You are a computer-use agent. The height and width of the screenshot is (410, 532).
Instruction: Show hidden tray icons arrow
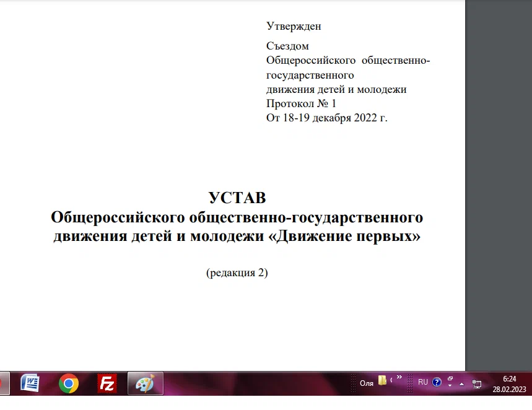461,384
